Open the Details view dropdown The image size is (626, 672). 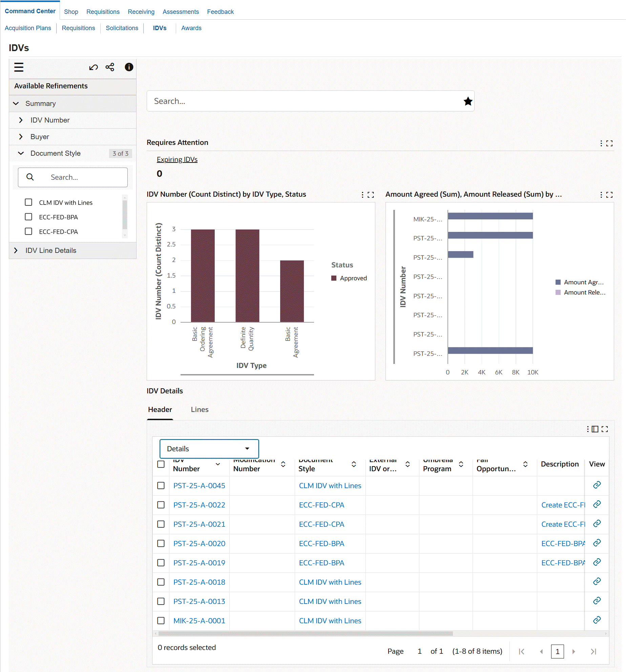pos(209,449)
